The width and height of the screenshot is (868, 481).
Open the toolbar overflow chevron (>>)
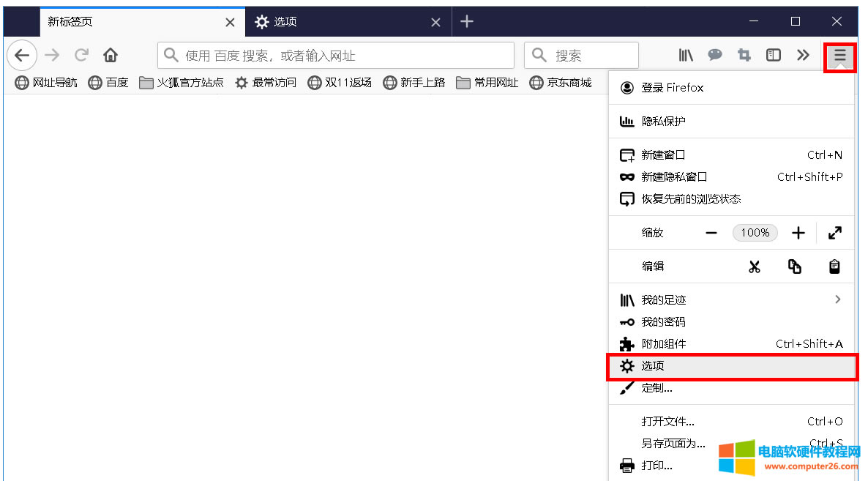(803, 55)
